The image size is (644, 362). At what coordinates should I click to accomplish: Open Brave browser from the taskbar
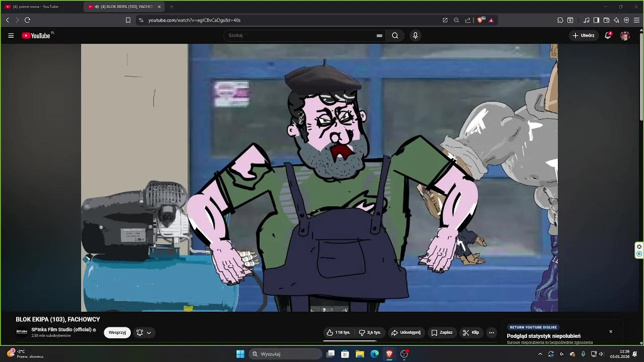[x=389, y=354]
